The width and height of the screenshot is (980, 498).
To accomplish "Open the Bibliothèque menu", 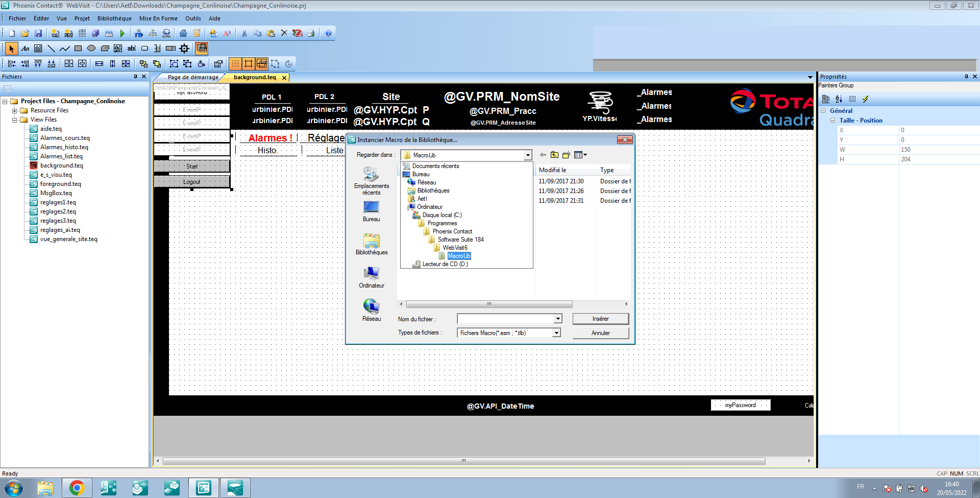I will point(114,18).
